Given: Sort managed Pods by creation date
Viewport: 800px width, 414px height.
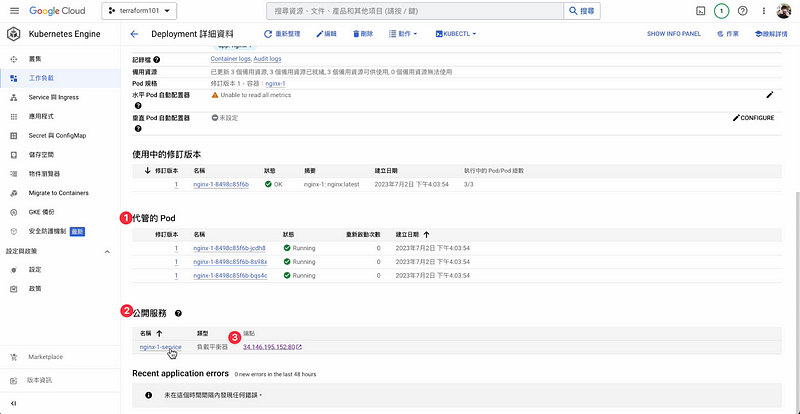Looking at the screenshot, I should click(x=412, y=235).
